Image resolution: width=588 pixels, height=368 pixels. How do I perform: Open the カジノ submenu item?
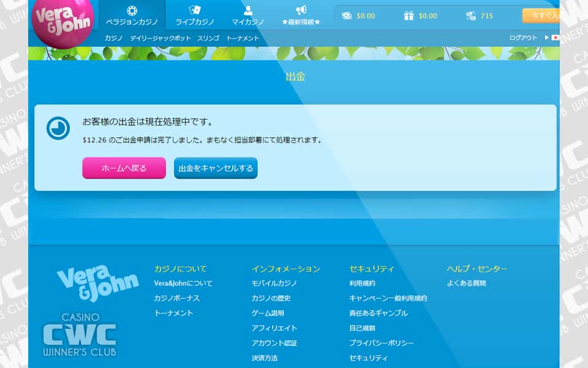(114, 38)
